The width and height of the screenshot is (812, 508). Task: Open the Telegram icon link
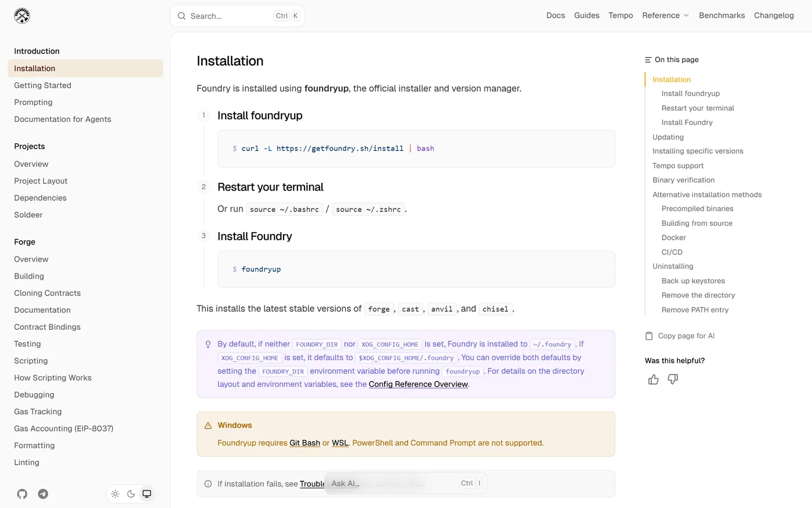click(x=43, y=494)
